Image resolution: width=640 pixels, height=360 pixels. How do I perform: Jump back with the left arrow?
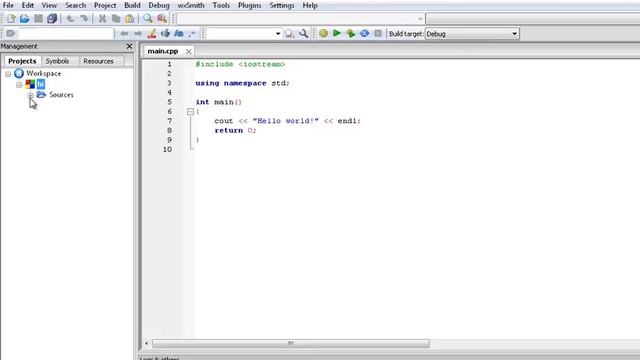point(124,33)
